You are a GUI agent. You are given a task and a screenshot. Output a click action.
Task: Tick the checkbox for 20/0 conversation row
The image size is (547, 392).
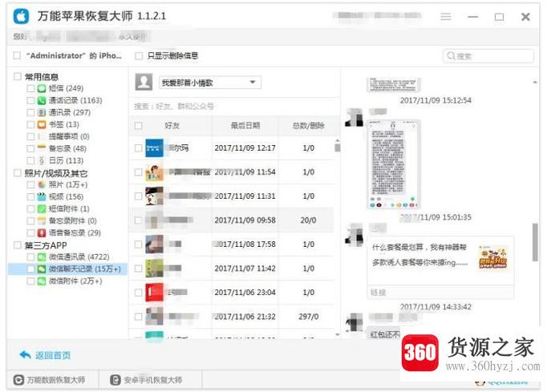click(x=139, y=220)
